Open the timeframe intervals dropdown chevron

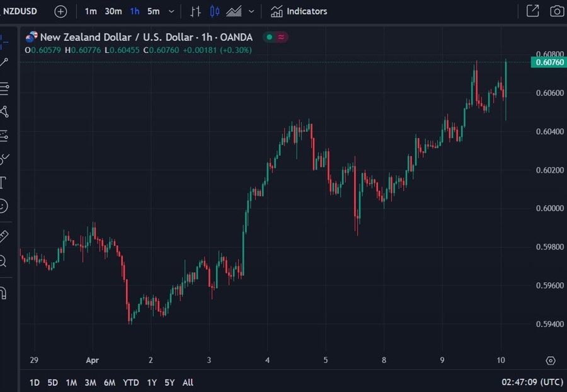coord(170,11)
